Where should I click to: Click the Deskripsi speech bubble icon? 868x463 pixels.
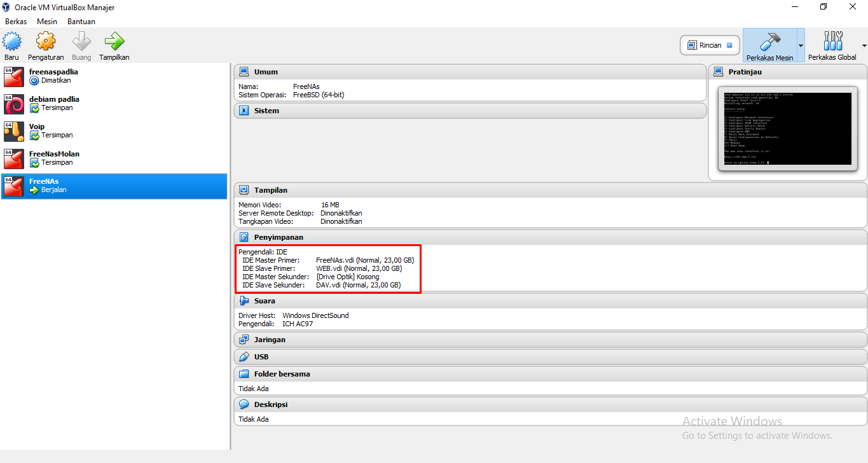point(244,404)
